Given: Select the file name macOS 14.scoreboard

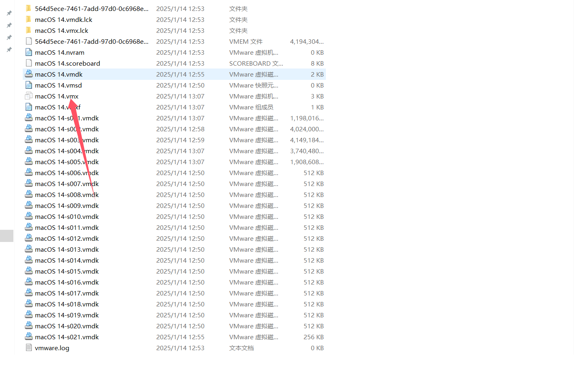Looking at the screenshot, I should click(67, 63).
